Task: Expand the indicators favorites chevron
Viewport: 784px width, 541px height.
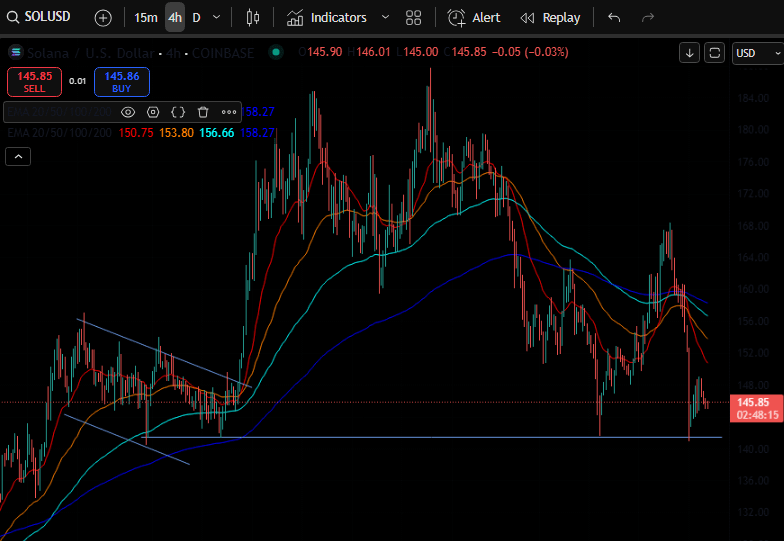Action: tap(385, 18)
